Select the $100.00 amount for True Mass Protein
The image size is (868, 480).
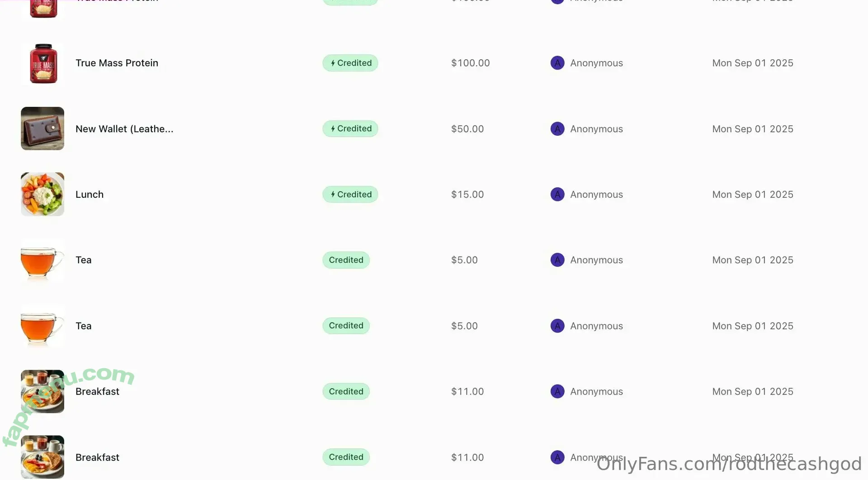(x=470, y=63)
